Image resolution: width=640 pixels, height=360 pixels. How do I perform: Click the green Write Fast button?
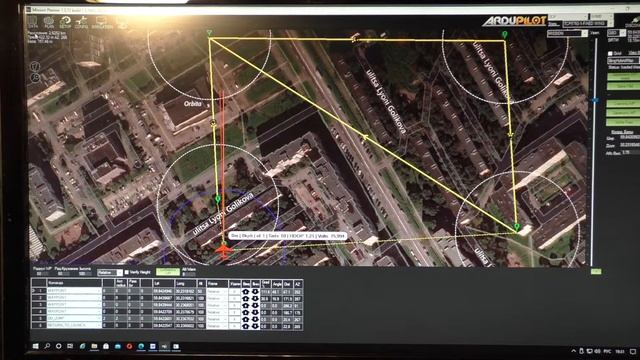623,122
